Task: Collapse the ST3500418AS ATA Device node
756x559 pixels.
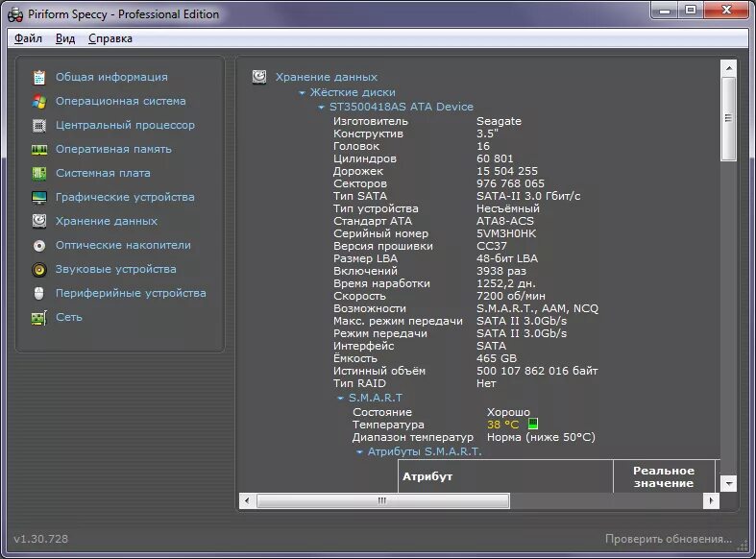Action: point(322,107)
